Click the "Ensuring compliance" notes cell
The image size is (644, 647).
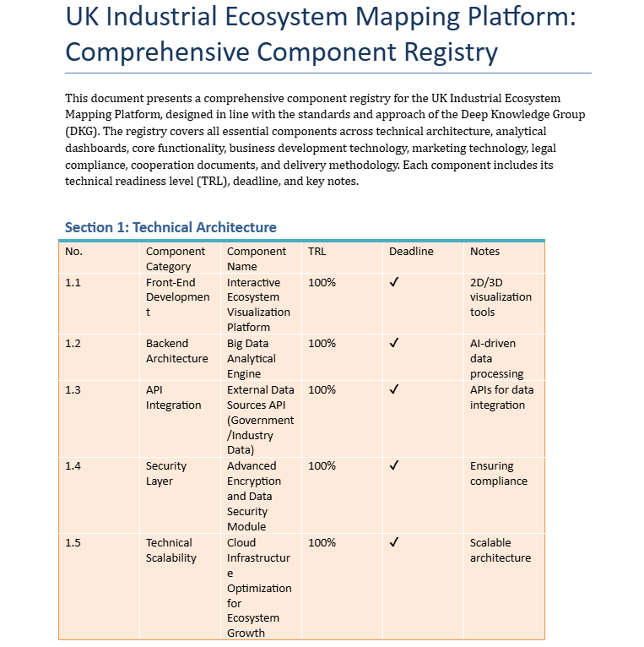498,474
